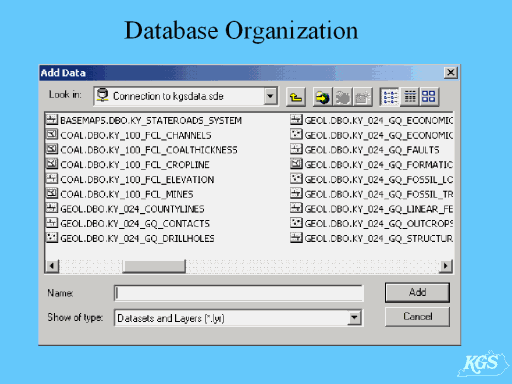512x384 pixels.
Task: Click the Disconnect from Folder icon
Action: 342,97
